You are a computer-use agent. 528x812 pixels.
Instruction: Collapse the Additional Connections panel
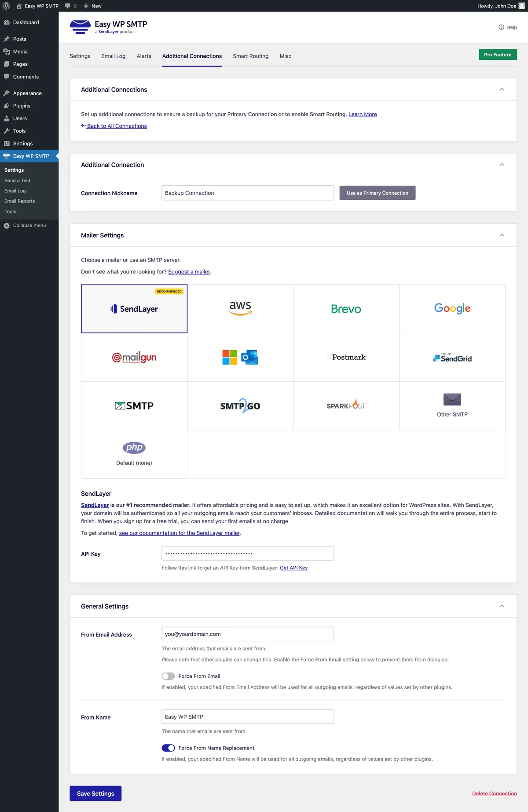coord(502,89)
